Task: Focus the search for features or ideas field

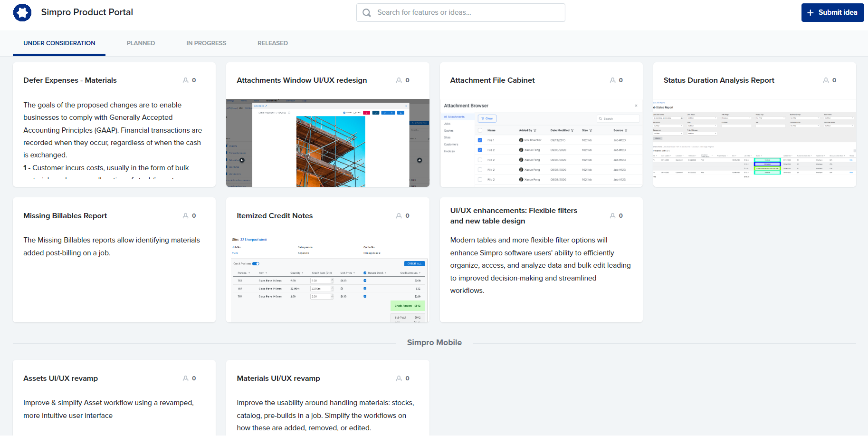Action: pos(461,13)
